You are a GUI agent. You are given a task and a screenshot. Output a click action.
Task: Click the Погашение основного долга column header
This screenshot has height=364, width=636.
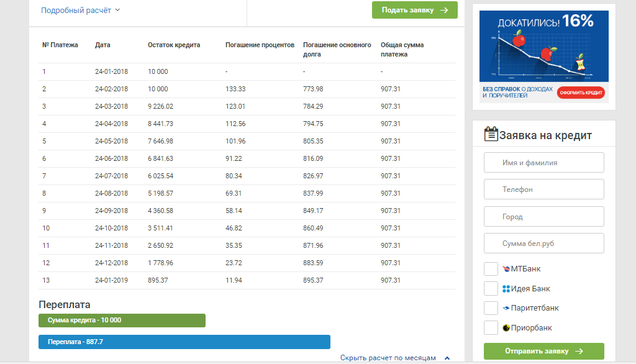[337, 50]
